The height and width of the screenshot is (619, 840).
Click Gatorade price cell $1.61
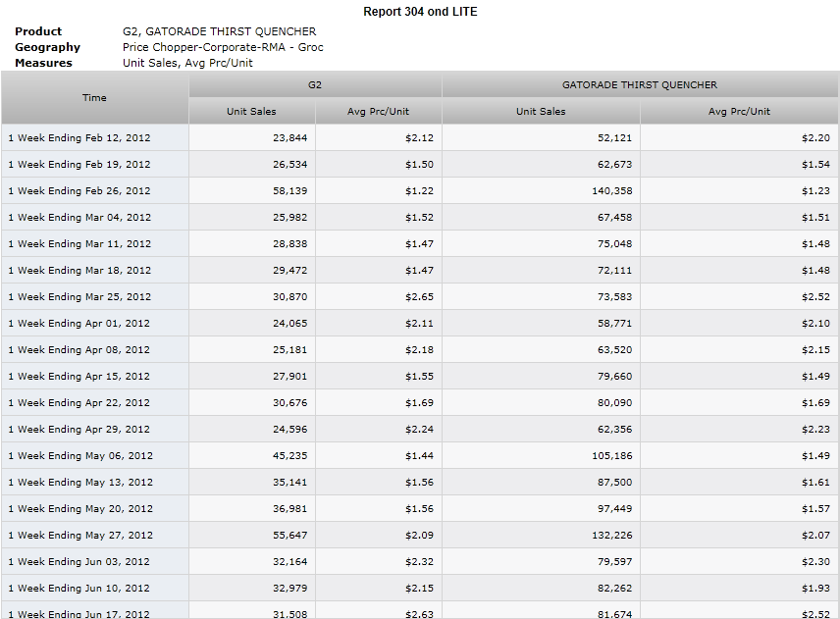(739, 483)
